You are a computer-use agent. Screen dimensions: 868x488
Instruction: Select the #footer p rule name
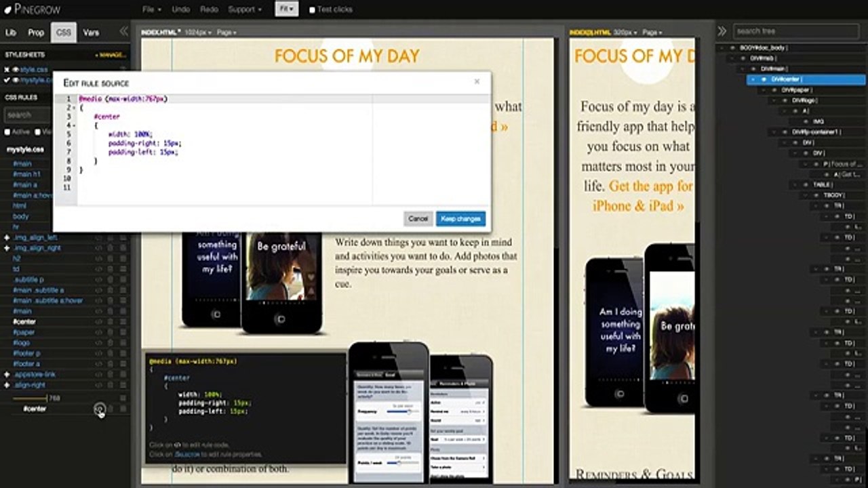[x=27, y=354]
